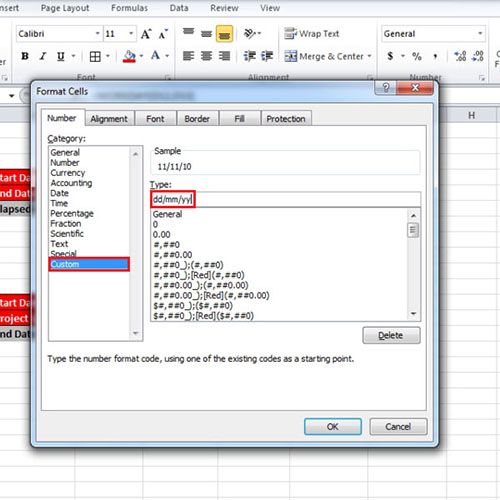Select Custom in Category list
Image resolution: width=500 pixels, height=500 pixels.
coord(89,264)
